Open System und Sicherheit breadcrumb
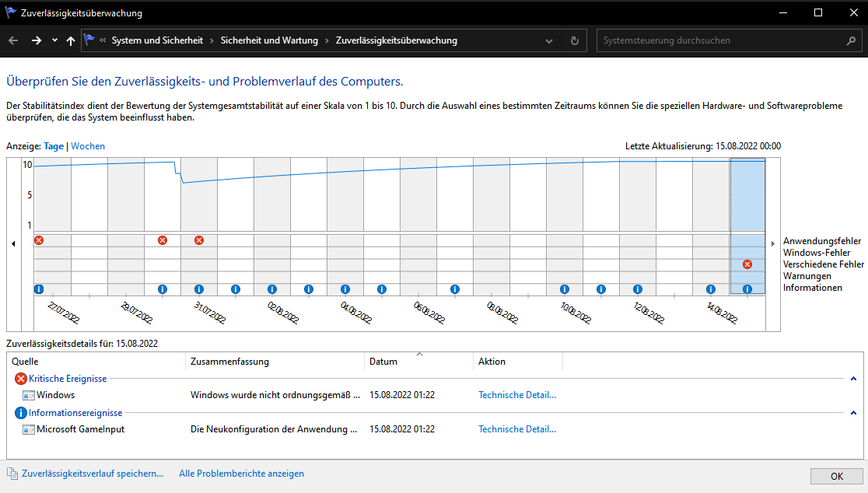Image resolution: width=868 pixels, height=493 pixels. tap(157, 40)
